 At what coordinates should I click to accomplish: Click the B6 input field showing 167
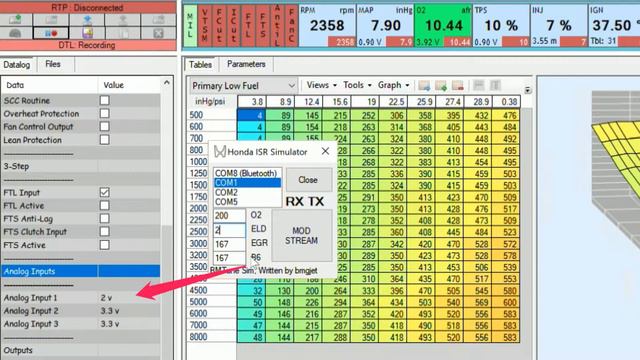(229, 258)
